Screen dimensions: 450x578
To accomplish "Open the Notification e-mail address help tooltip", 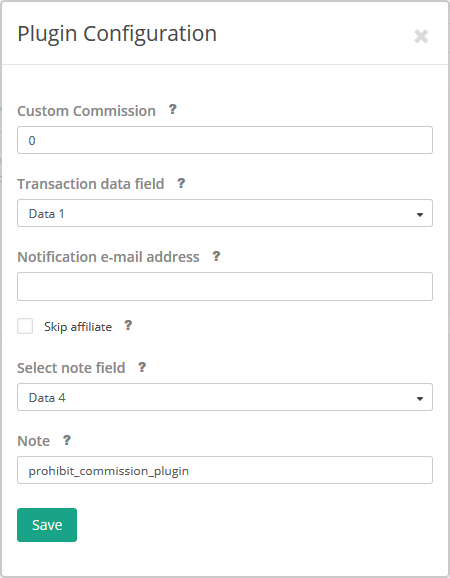I will (x=216, y=256).
